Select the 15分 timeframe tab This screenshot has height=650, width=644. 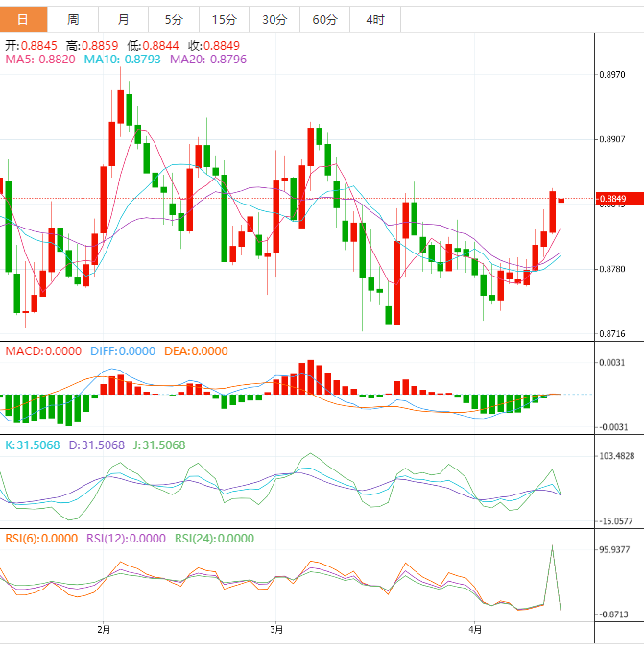tap(224, 19)
